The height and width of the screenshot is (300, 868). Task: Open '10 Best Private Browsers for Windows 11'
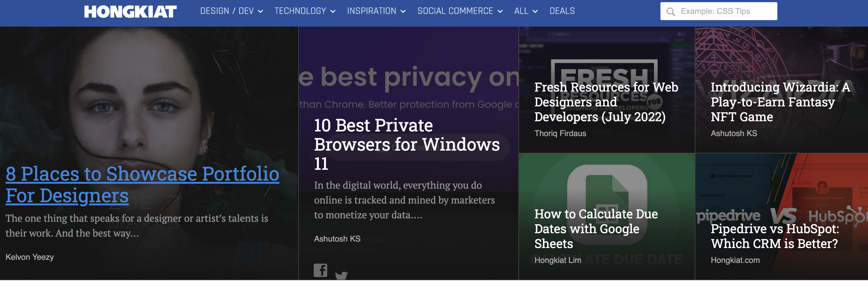coord(407,144)
